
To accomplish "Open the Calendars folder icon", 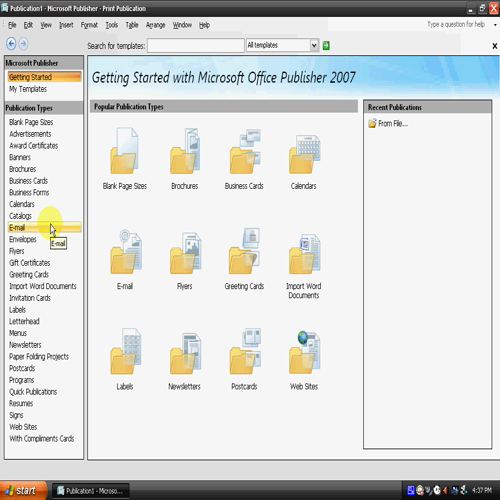I will [304, 154].
